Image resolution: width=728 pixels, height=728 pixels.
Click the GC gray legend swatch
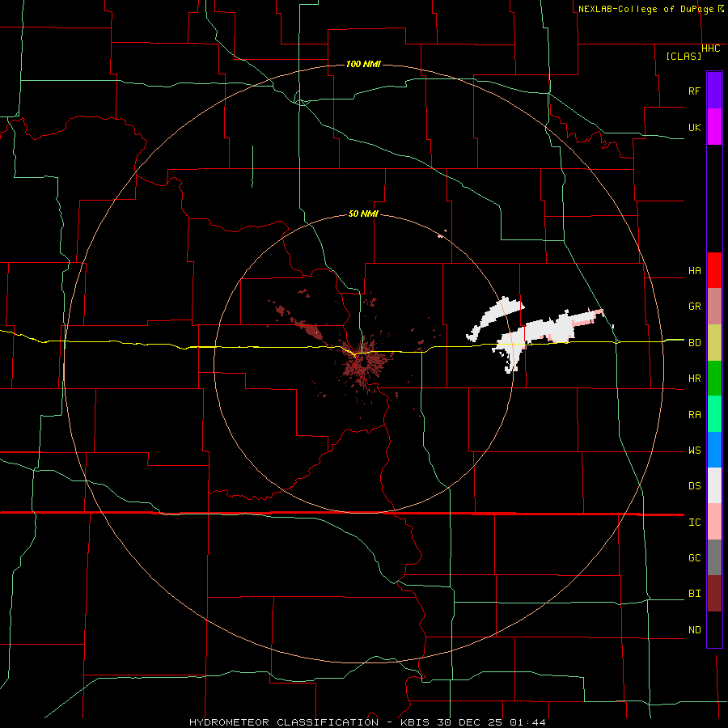click(714, 557)
